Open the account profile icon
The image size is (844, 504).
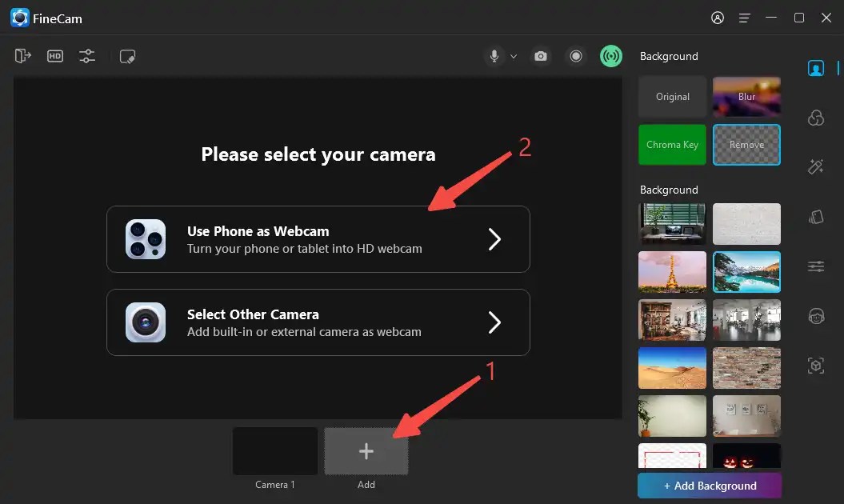(x=717, y=18)
